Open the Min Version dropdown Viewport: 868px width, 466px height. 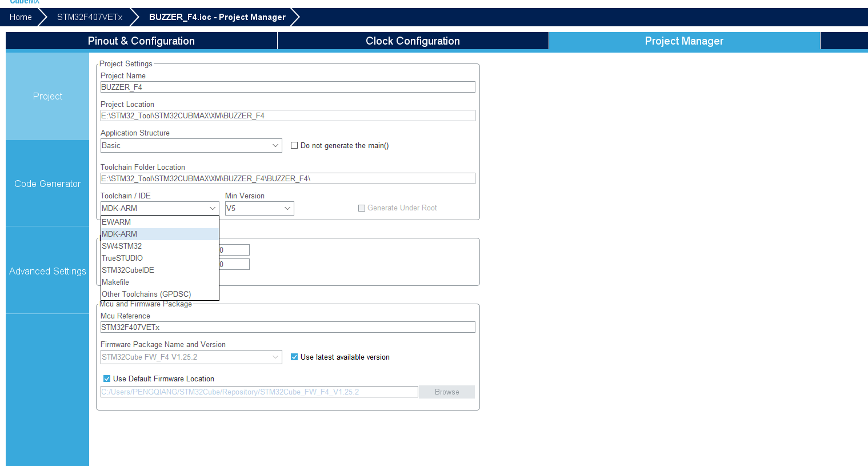pyautogui.click(x=259, y=209)
